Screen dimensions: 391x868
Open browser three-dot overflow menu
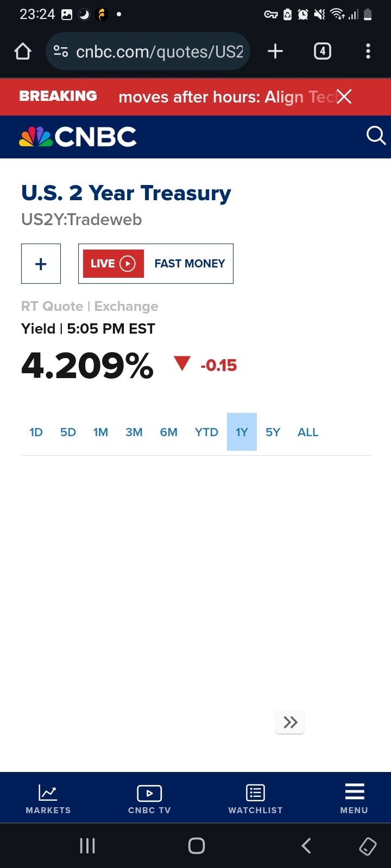click(368, 52)
